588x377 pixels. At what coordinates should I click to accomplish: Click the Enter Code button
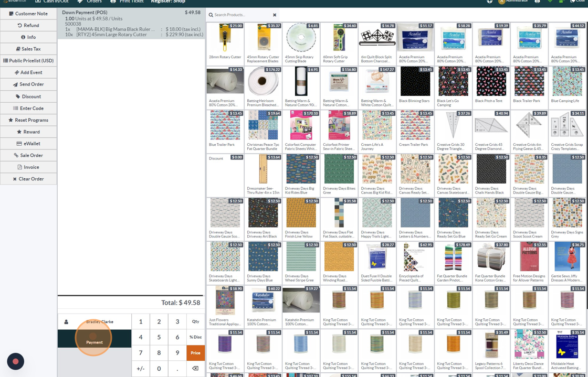click(x=28, y=108)
